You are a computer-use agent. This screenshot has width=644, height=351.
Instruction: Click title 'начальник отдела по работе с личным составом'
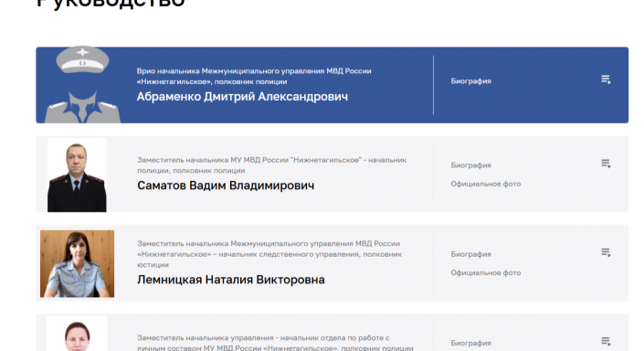275,343
